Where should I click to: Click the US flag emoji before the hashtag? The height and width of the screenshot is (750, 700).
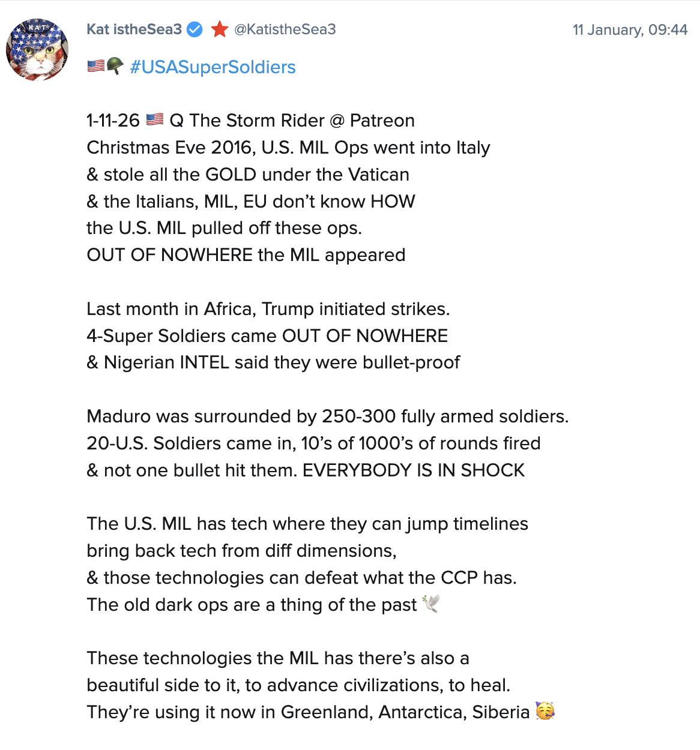coord(95,66)
